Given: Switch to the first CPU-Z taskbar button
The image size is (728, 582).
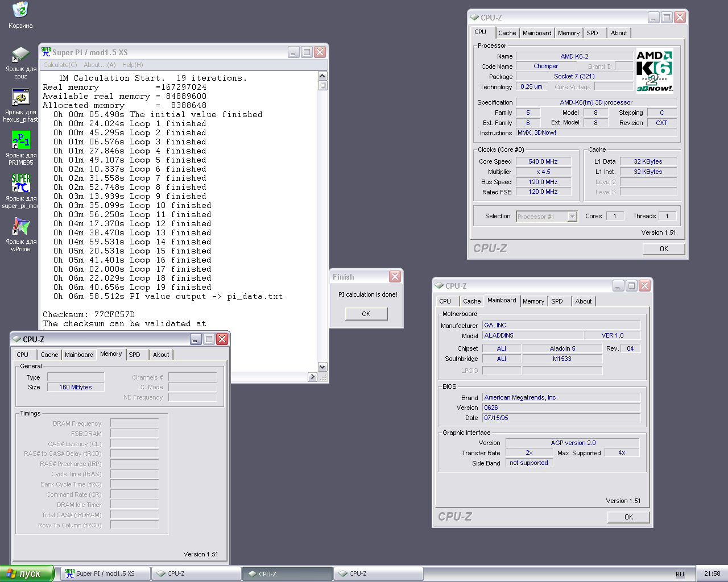Looking at the screenshot, I should pyautogui.click(x=196, y=573).
